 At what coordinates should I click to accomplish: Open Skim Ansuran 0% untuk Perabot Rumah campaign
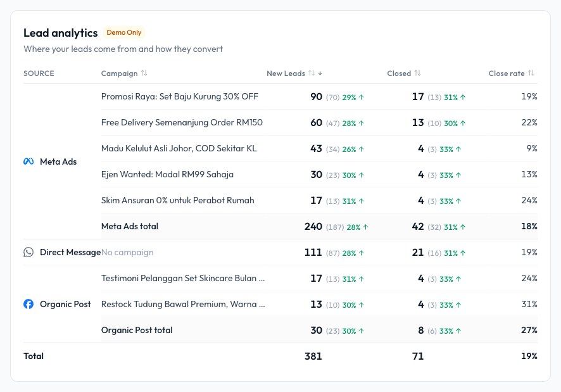178,201
